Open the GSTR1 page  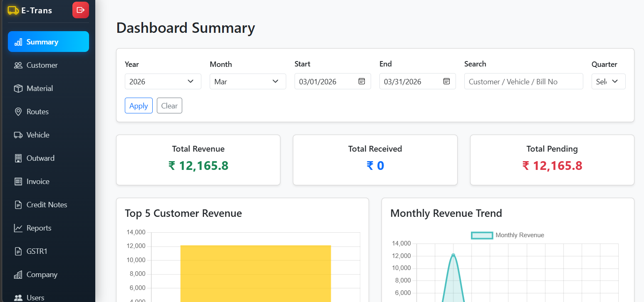(48, 251)
